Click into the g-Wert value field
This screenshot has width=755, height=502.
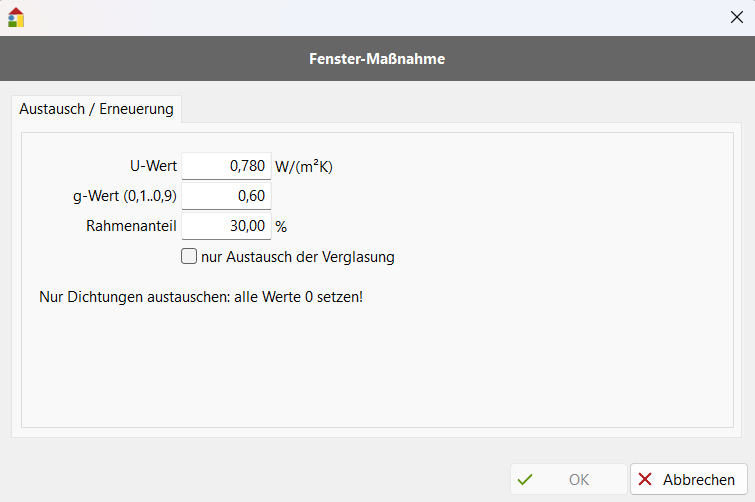click(226, 196)
